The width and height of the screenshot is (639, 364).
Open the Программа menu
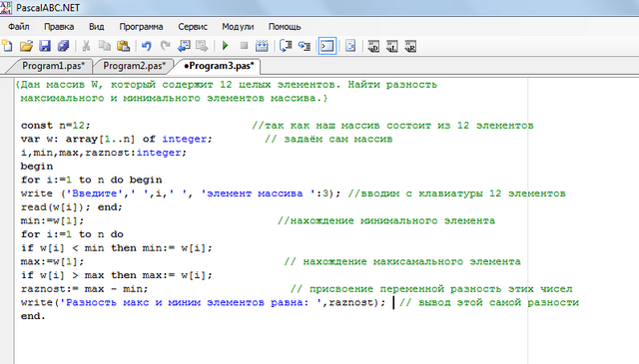[141, 27]
